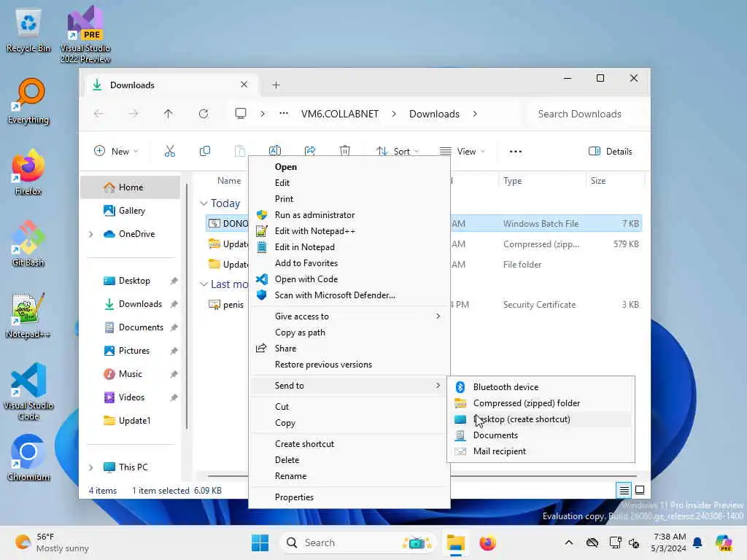Choose Edit with Notepad++ in context menu
This screenshot has height=560, width=747.
tap(349, 231)
